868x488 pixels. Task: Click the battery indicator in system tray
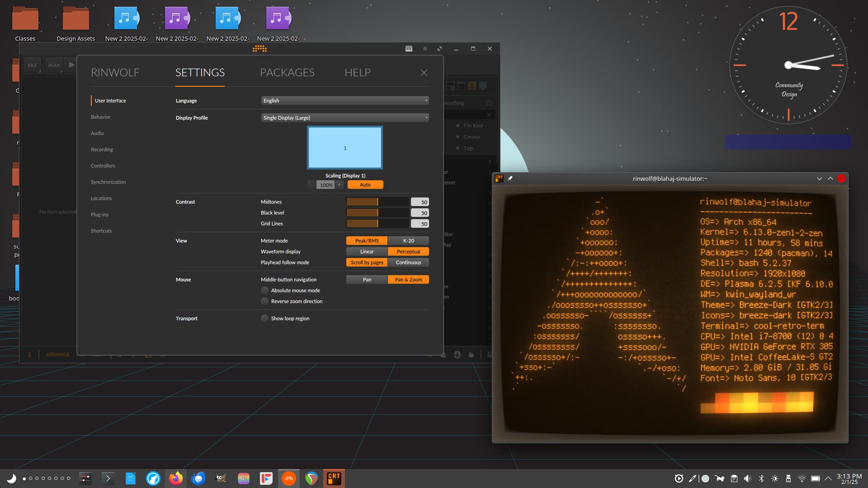(816, 479)
